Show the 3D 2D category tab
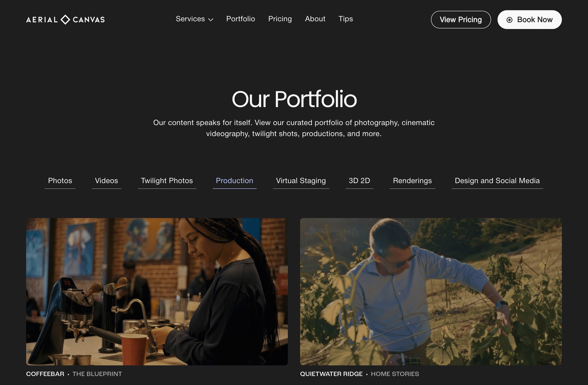This screenshot has width=588, height=385. [359, 181]
